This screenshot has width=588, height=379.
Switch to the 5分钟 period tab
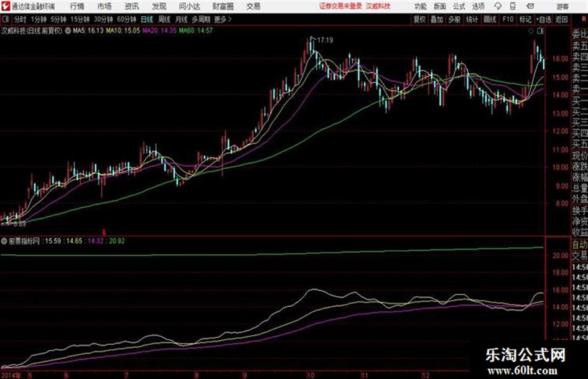(58, 19)
